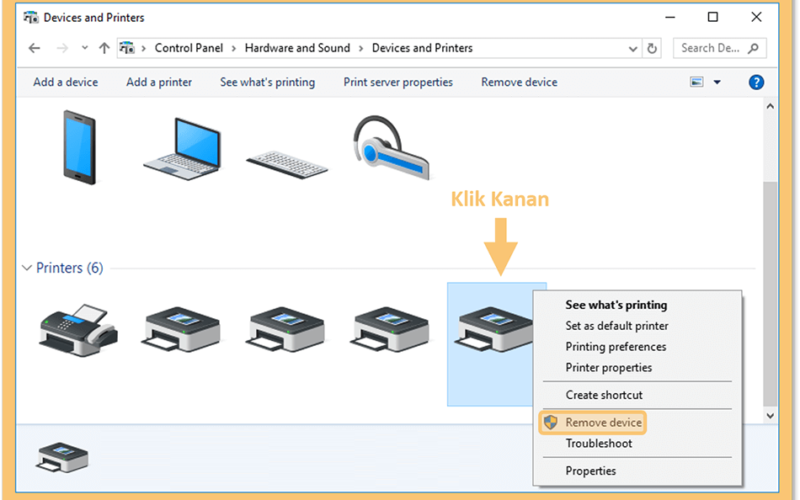The height and width of the screenshot is (500, 800).
Task: Open the address bar history dropdown
Action: tap(633, 49)
